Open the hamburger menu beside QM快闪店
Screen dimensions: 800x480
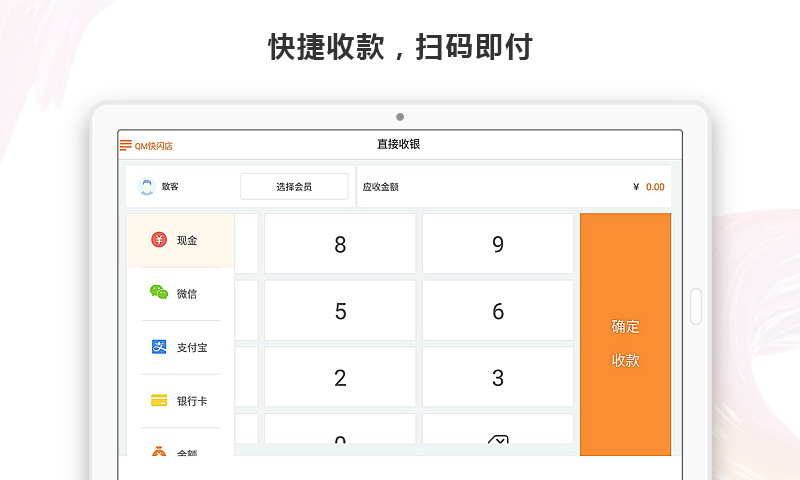(x=125, y=145)
